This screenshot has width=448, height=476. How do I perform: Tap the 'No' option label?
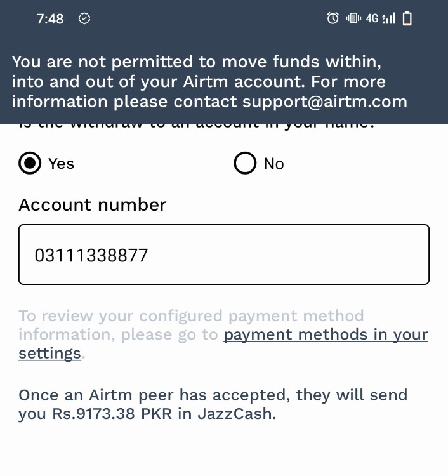(x=273, y=164)
